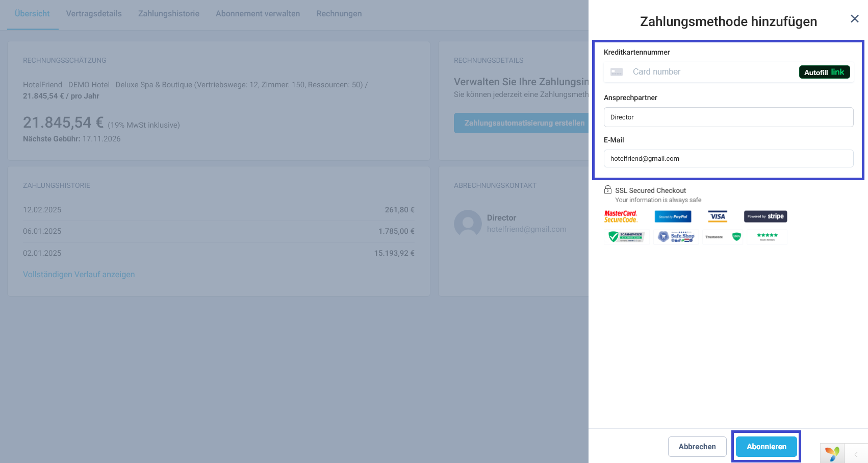Click the Yii debug toolbar logo
This screenshot has width=868, height=463.
(832, 453)
